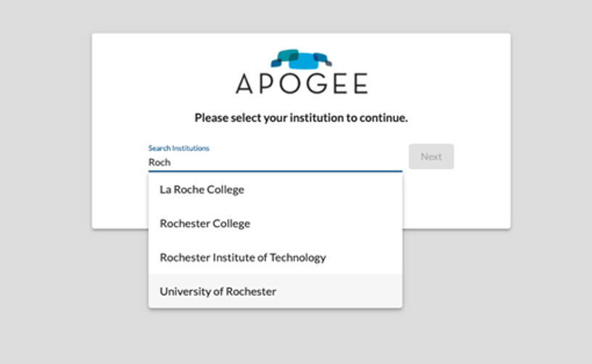Click the word 'College' in La Roche entry
Viewport: 592px width, 364px height.
click(226, 190)
